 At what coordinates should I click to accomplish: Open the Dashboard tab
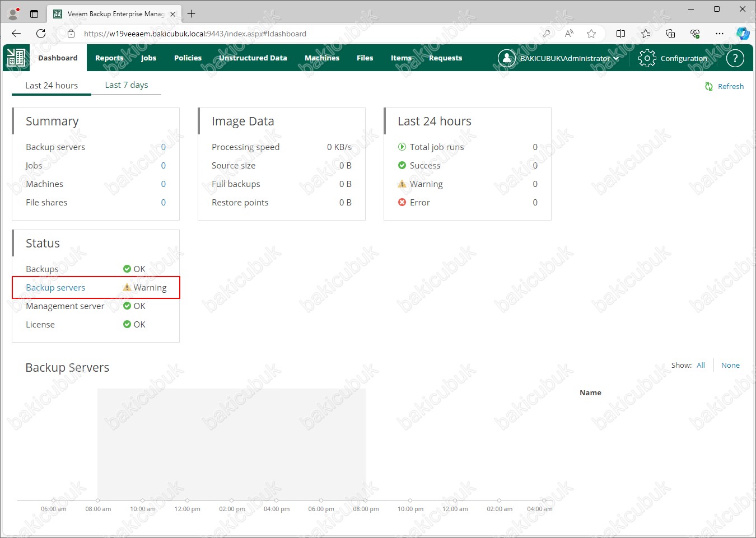(x=58, y=58)
